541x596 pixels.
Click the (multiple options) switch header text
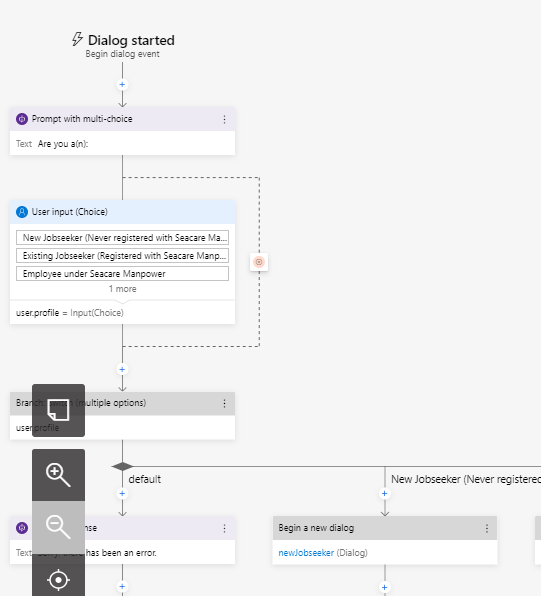(111, 403)
